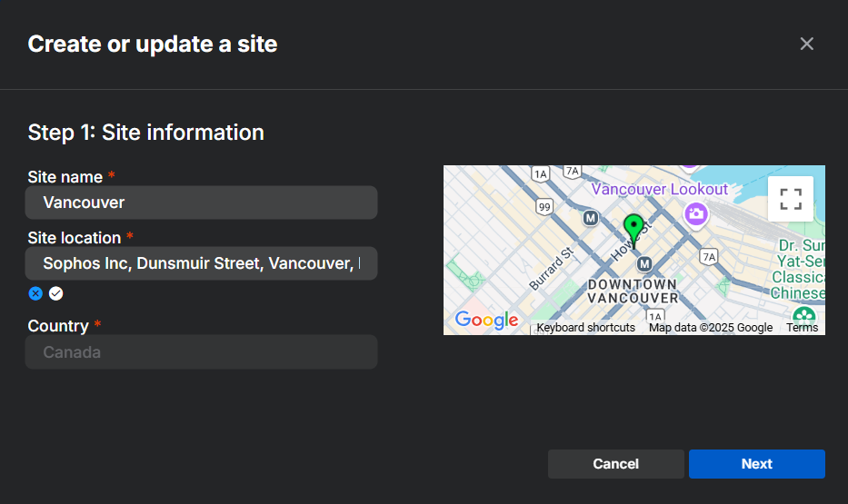Click the blue X icon under Site location
The height and width of the screenshot is (504, 848).
35,292
